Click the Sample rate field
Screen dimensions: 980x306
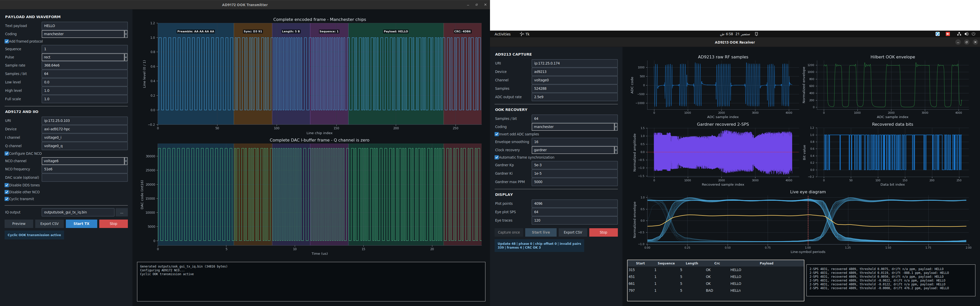pyautogui.click(x=84, y=65)
